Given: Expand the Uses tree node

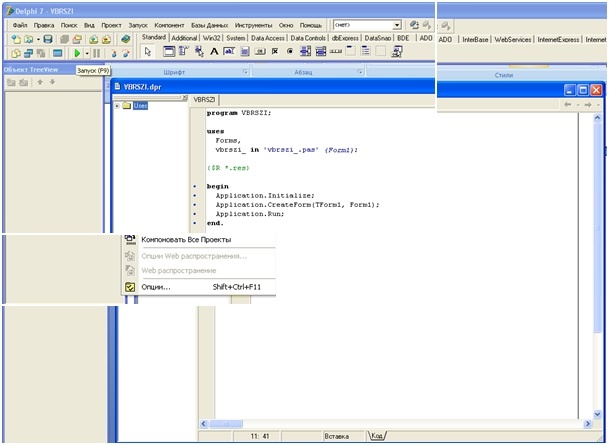Looking at the screenshot, I should (117, 106).
